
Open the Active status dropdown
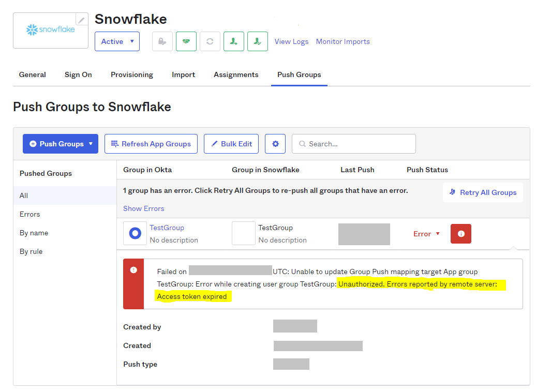click(117, 41)
